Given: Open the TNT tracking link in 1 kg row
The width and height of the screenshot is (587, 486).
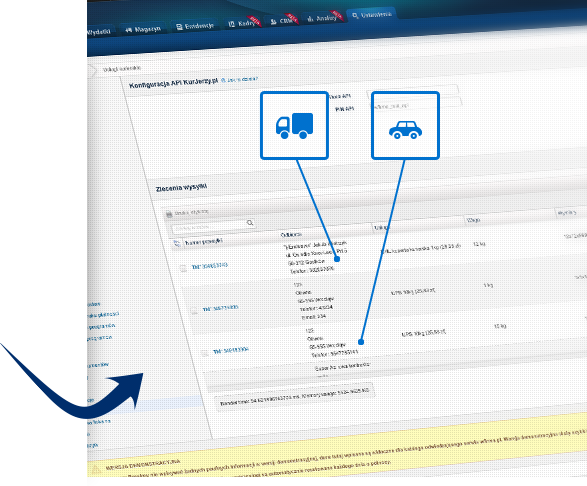Looking at the screenshot, I should 220,308.
